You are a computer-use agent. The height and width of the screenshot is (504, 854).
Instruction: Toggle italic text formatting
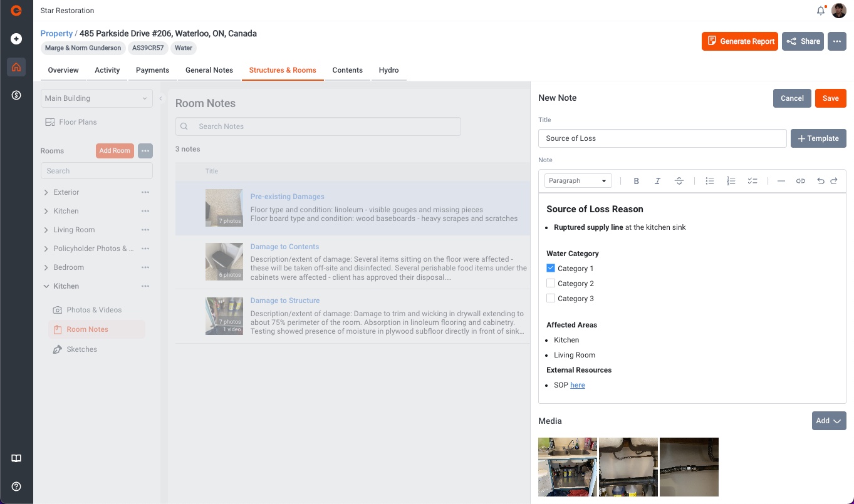tap(657, 181)
